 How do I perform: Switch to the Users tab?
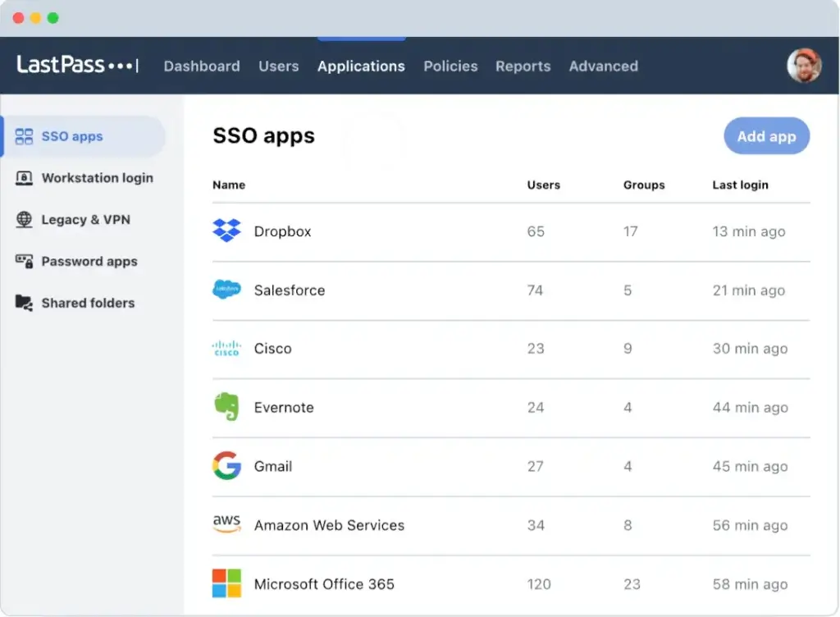[279, 66]
